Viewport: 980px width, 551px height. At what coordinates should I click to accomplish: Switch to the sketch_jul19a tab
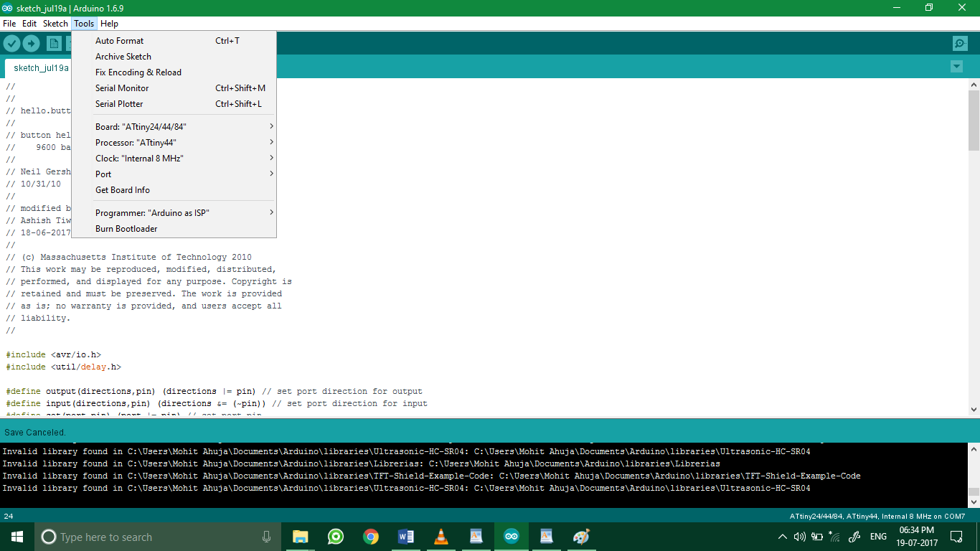coord(40,68)
